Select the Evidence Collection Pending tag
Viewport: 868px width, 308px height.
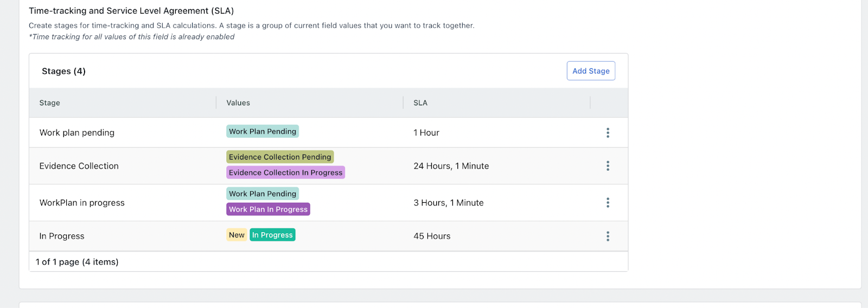click(x=280, y=157)
